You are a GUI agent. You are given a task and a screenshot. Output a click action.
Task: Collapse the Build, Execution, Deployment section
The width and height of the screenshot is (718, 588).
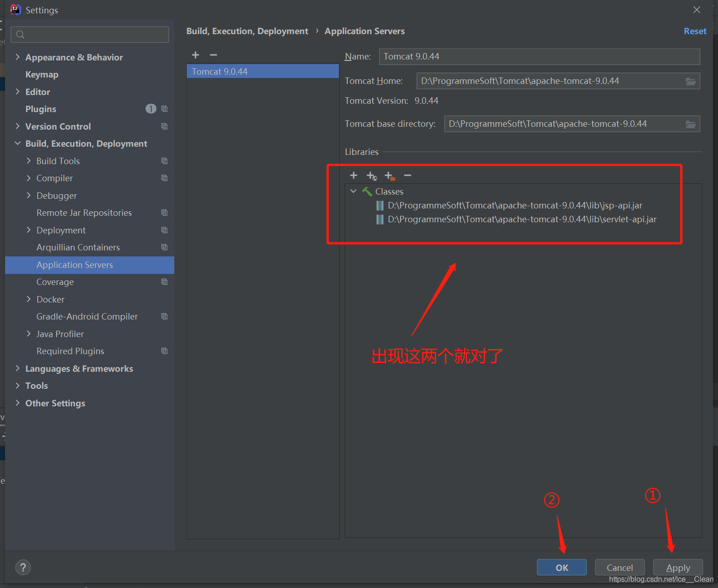tap(18, 143)
